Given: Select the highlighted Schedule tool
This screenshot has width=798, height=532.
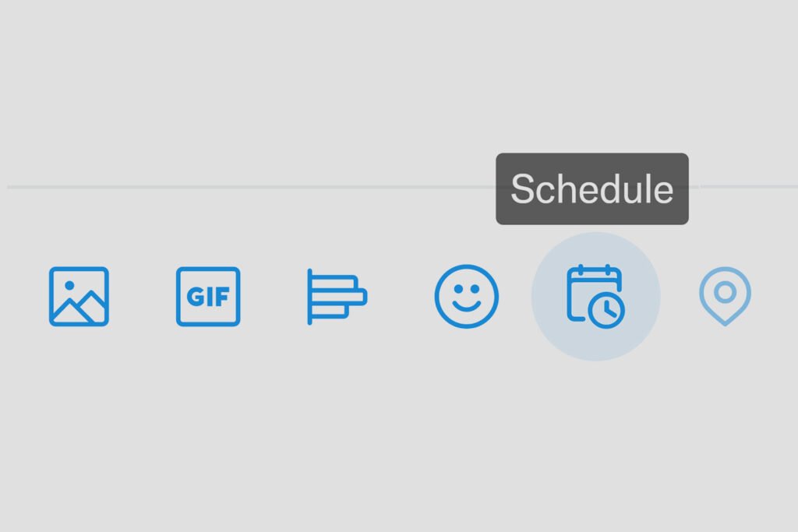Looking at the screenshot, I should [595, 296].
